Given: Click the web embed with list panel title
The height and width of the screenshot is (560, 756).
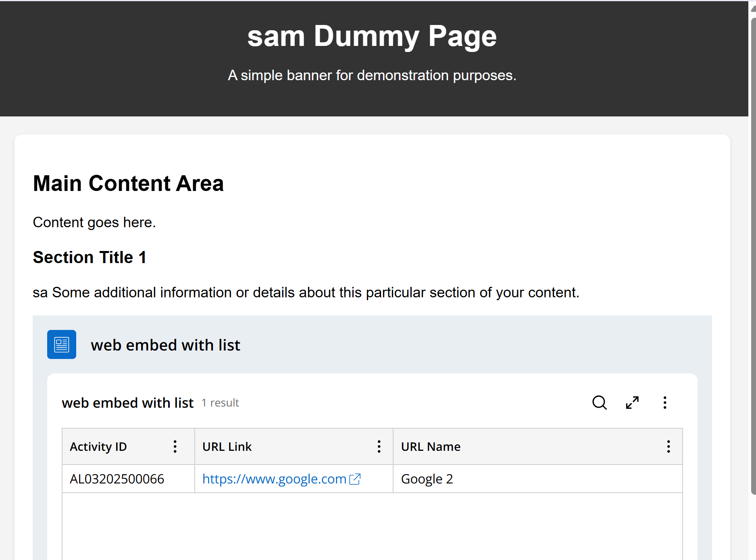Looking at the screenshot, I should pos(165,345).
